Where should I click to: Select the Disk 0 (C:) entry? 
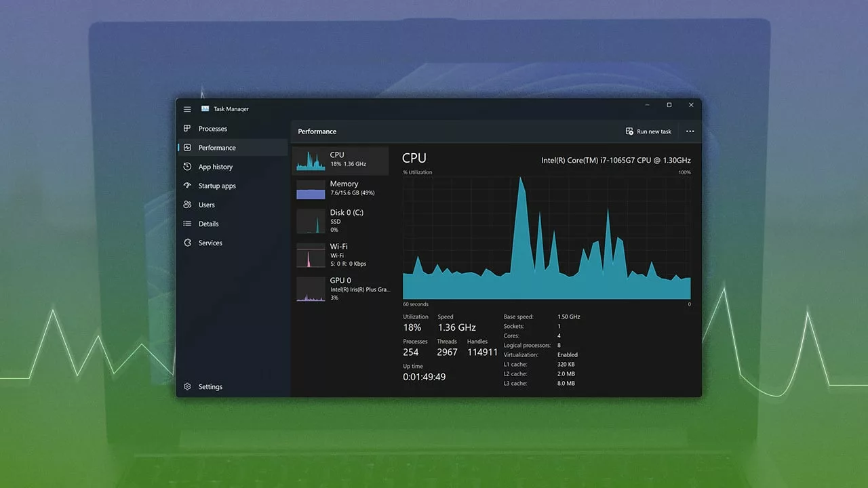coord(340,221)
